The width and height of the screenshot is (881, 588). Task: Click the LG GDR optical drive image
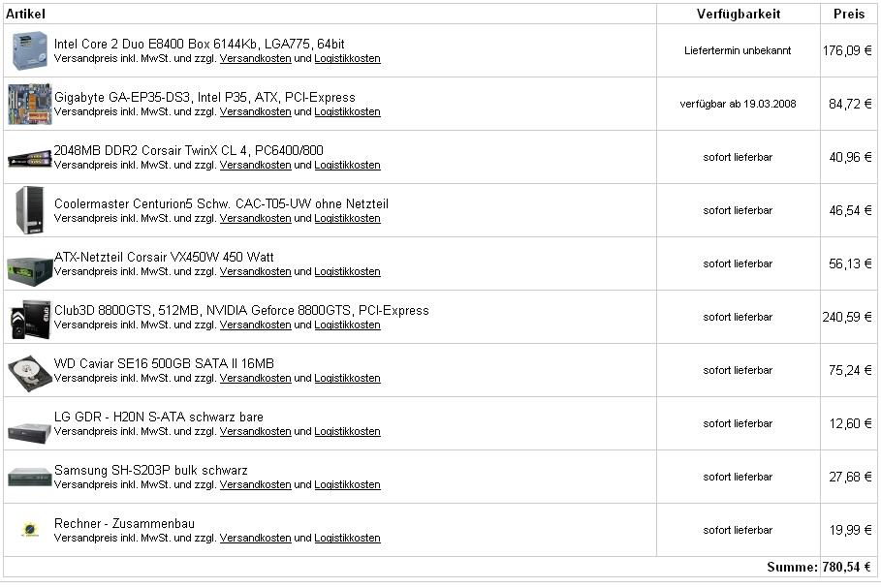[30, 432]
